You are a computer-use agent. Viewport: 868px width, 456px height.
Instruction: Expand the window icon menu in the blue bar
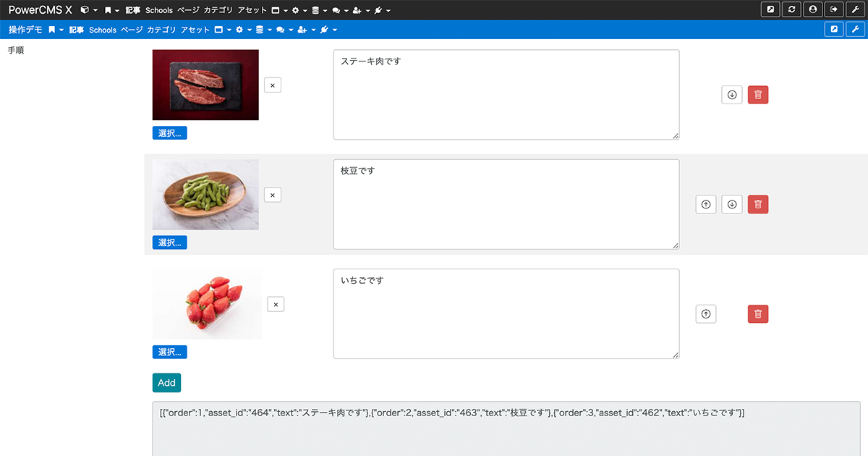tap(223, 30)
